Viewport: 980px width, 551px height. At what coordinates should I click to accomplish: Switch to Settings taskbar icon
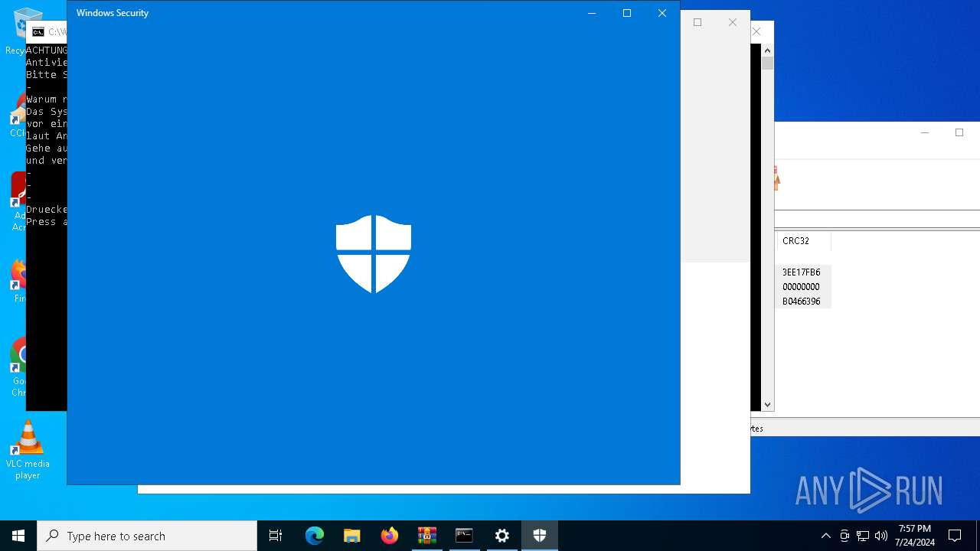(x=502, y=536)
